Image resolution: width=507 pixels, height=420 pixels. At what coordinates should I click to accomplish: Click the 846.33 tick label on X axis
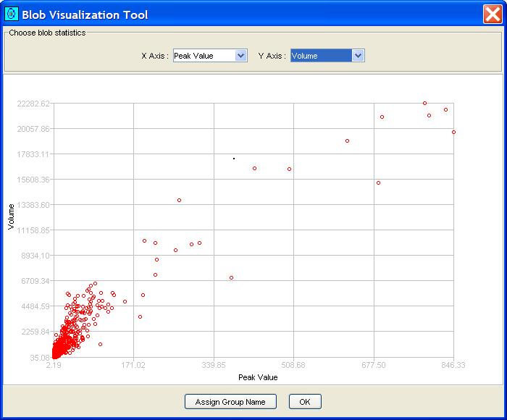453,365
